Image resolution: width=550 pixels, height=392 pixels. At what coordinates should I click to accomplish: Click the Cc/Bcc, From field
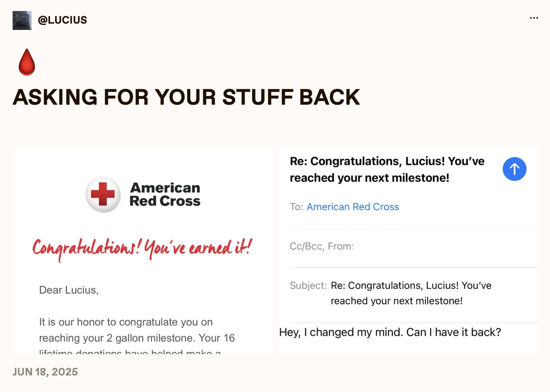coord(414,246)
